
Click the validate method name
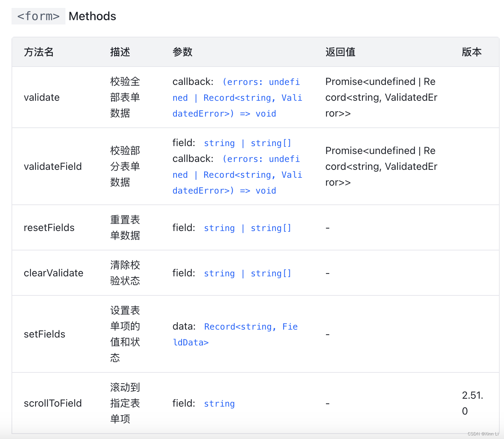pyautogui.click(x=42, y=97)
